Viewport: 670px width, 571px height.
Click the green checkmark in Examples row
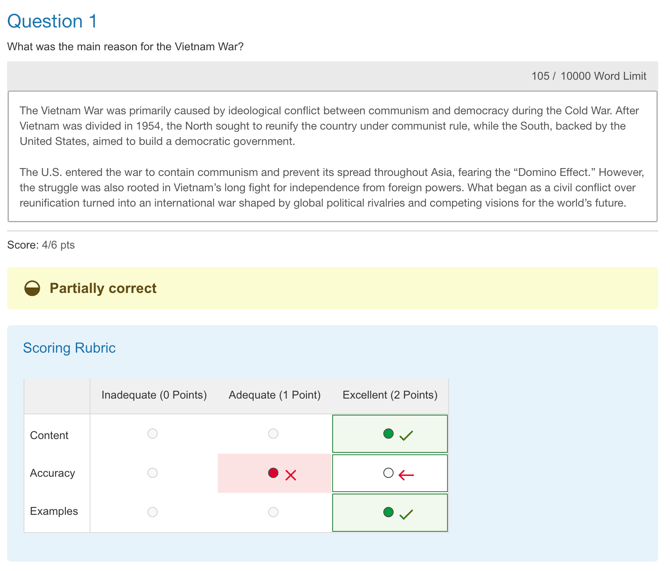[x=406, y=513]
